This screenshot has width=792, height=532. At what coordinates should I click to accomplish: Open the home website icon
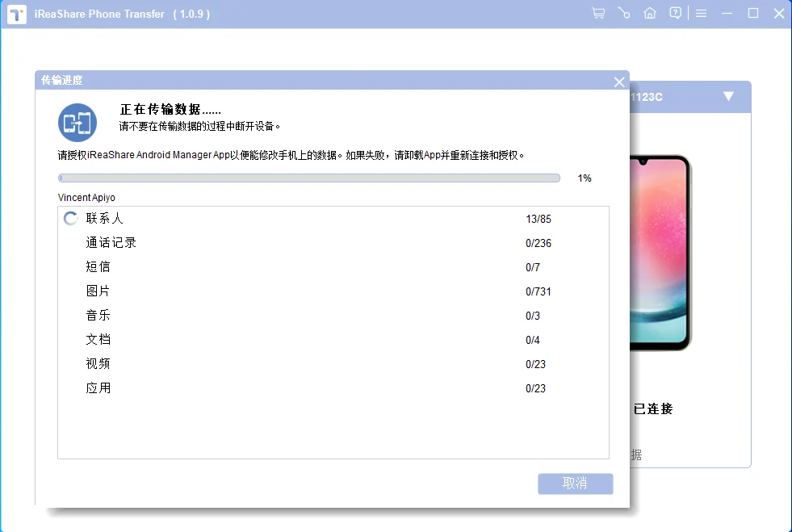tap(650, 14)
